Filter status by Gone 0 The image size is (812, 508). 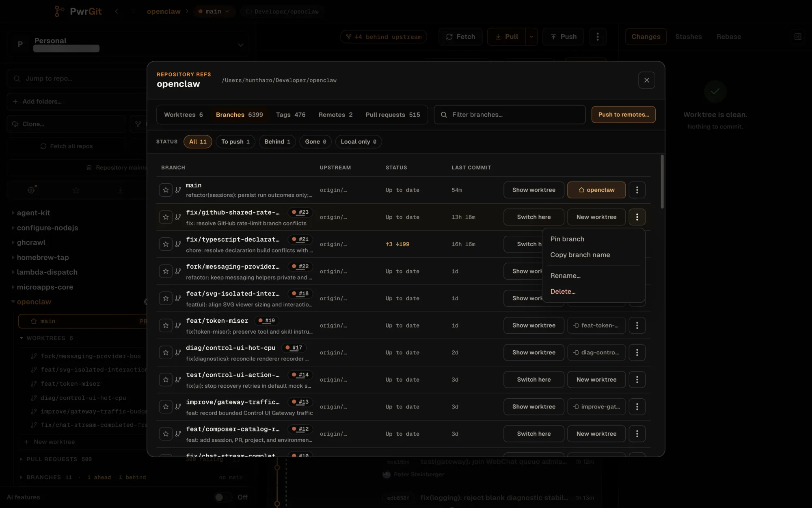[315, 141]
